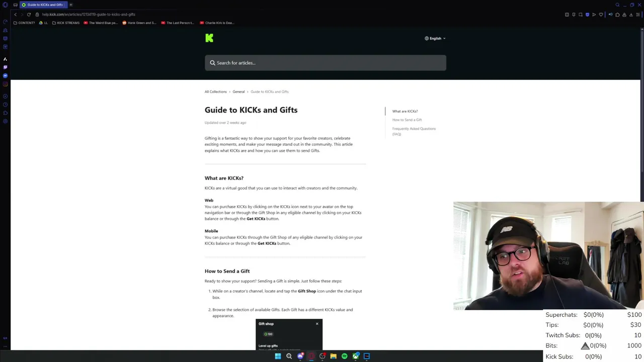Viewport: 644px width, 362px height.
Task: Open Spotify from the taskbar
Action: click(x=344, y=356)
